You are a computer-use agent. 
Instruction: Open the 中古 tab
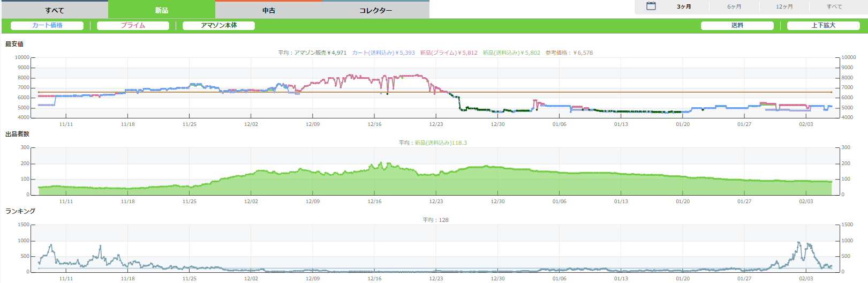pyautogui.click(x=268, y=10)
